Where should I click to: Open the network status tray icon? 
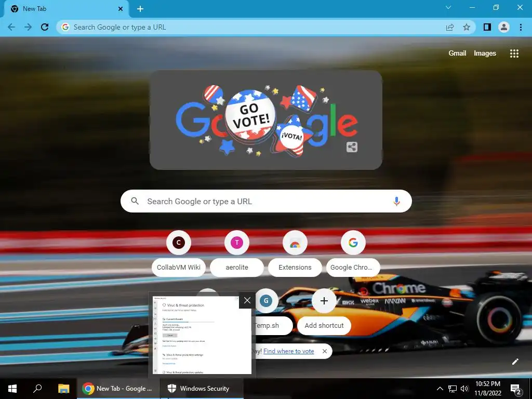click(x=453, y=389)
